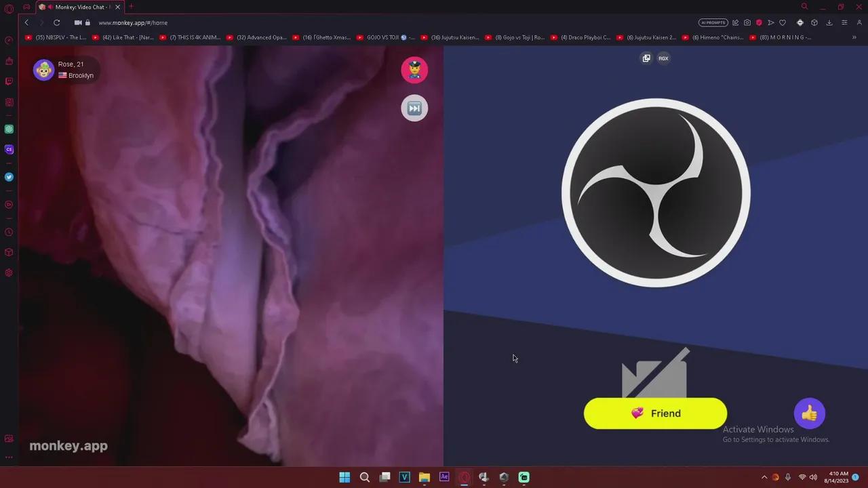Open the downloads icon in toolbar

(x=829, y=22)
